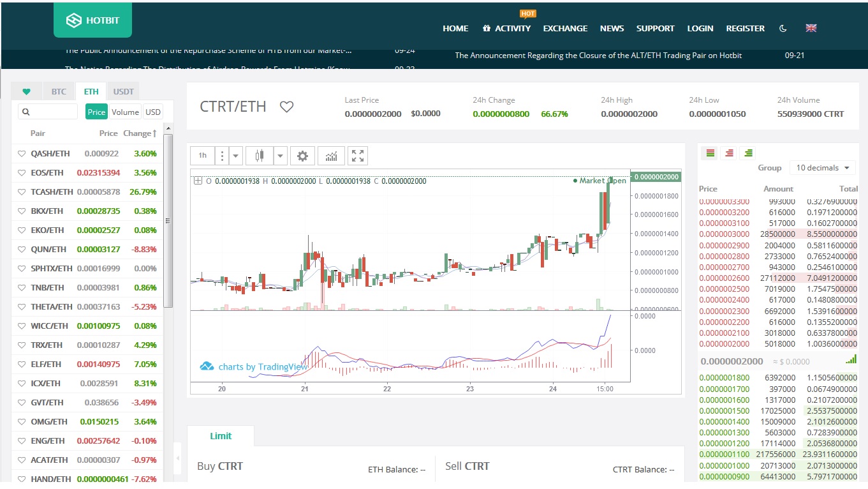The height and width of the screenshot is (489, 868).
Task: Select the BTC market tab
Action: [59, 91]
